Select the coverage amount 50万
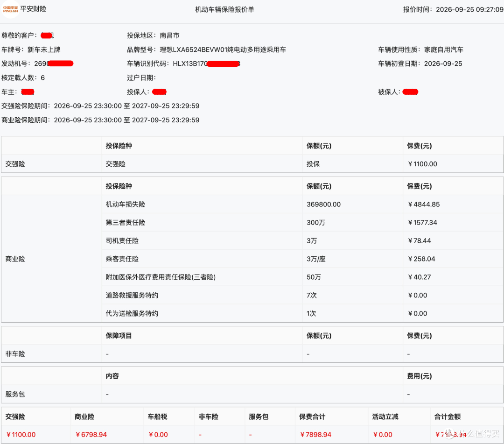Viewport: 504px width, 444px height. 314,277
